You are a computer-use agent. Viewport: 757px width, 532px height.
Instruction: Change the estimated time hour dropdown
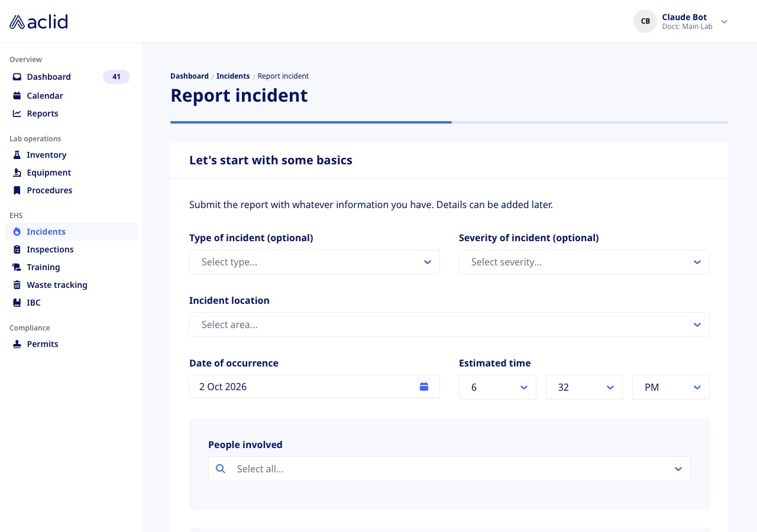coord(497,387)
